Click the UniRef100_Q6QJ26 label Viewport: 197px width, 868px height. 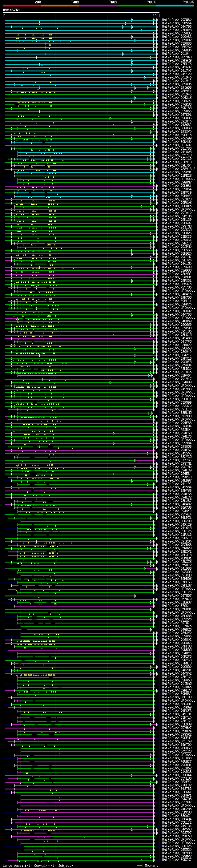click(x=176, y=846)
